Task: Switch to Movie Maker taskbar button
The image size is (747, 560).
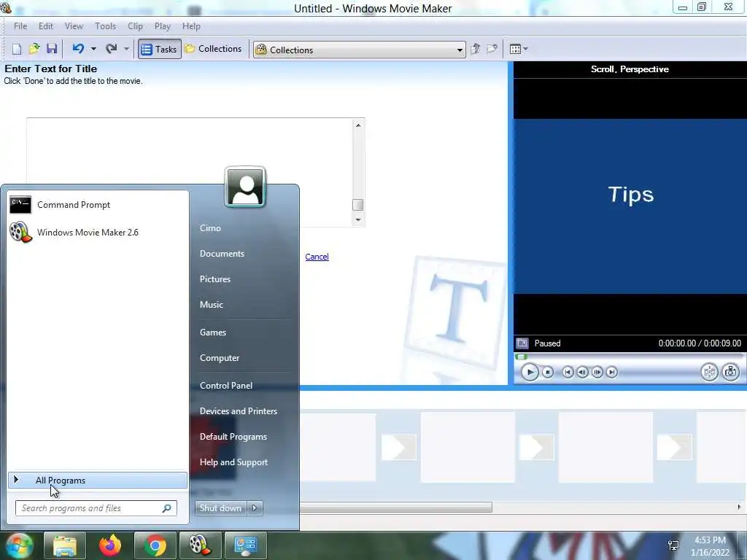Action: pos(201,545)
